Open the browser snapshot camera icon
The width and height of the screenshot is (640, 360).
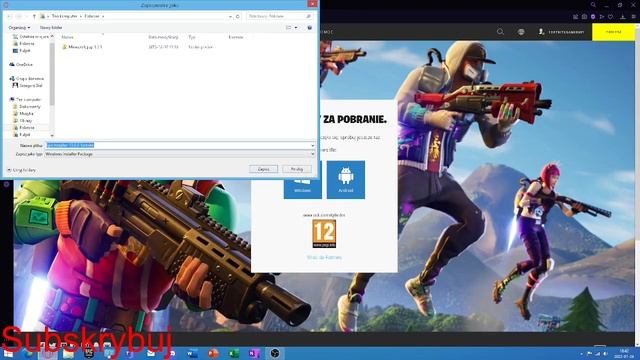click(x=584, y=17)
